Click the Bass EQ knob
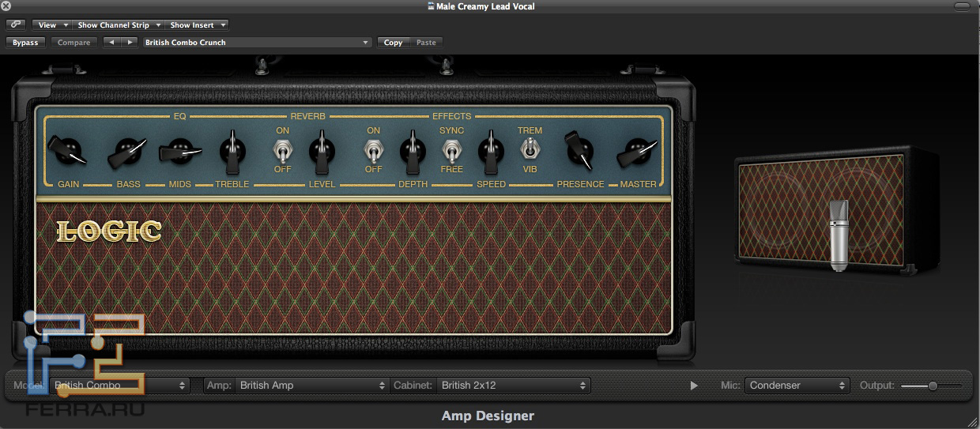The image size is (980, 429). click(128, 150)
